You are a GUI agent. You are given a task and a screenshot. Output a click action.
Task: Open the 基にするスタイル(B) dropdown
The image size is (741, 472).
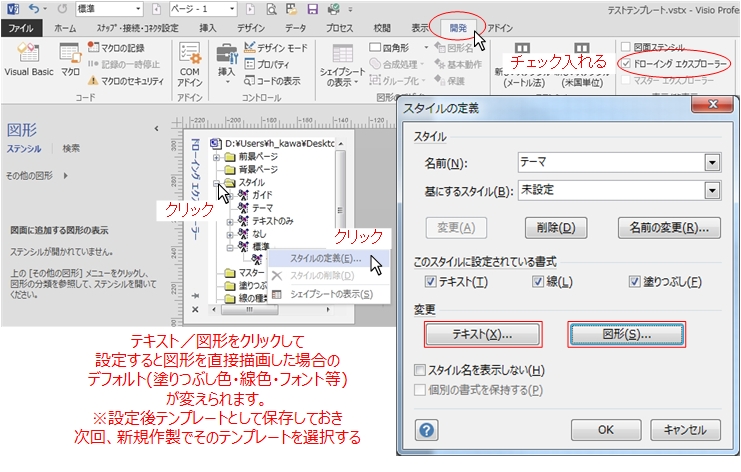point(712,191)
